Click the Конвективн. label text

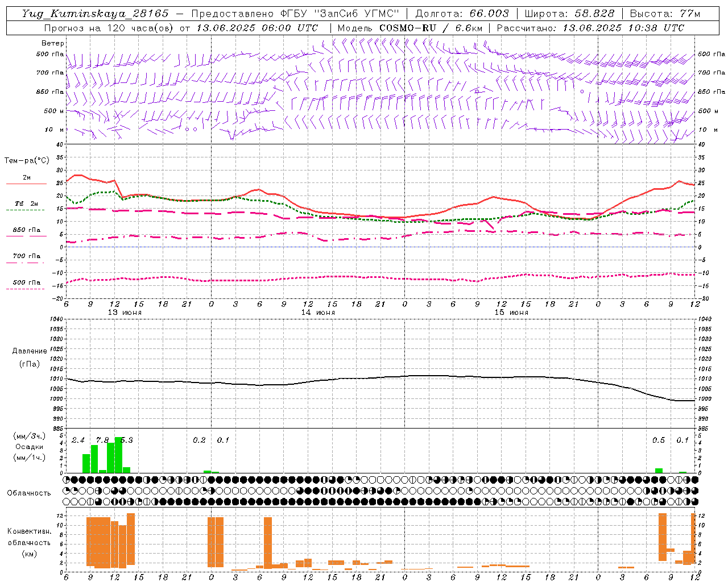coord(29,531)
